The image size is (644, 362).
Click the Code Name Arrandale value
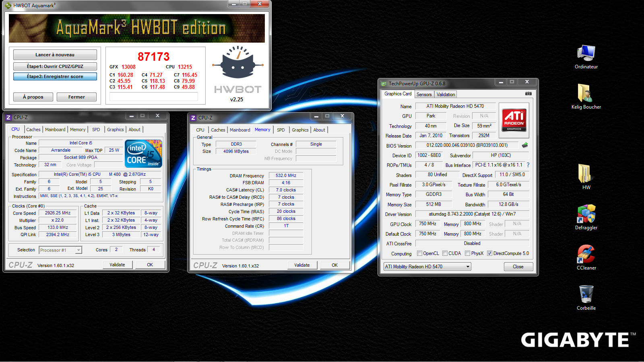[x=61, y=150]
